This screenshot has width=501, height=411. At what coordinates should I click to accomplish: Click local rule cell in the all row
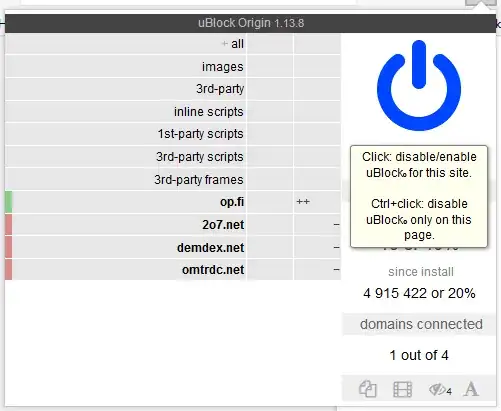(317, 44)
